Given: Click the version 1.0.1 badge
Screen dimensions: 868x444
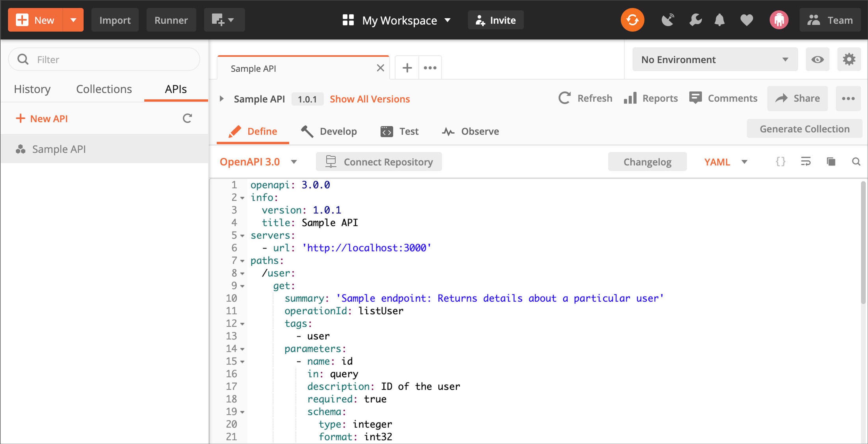Looking at the screenshot, I should click(307, 99).
